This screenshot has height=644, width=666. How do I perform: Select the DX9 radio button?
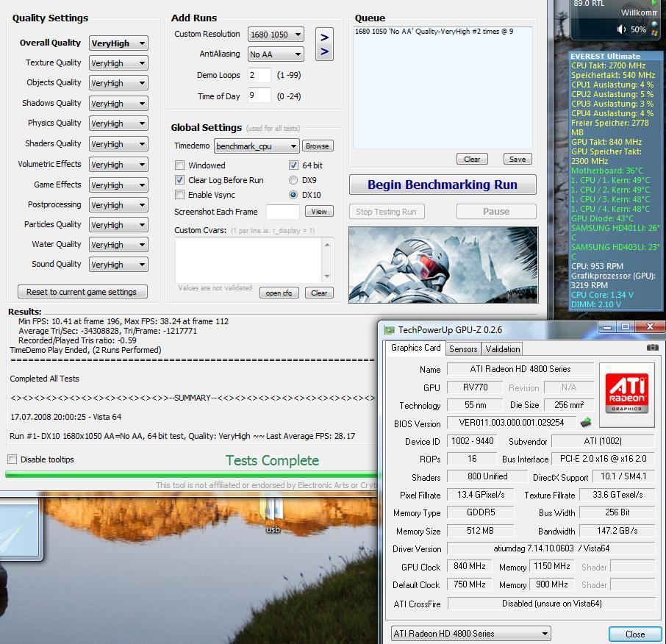click(x=293, y=180)
